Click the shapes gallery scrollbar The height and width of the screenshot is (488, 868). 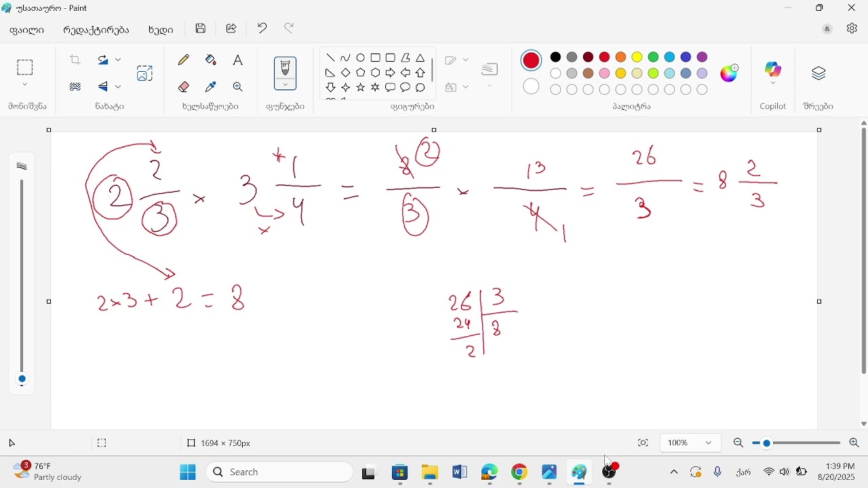click(x=433, y=71)
